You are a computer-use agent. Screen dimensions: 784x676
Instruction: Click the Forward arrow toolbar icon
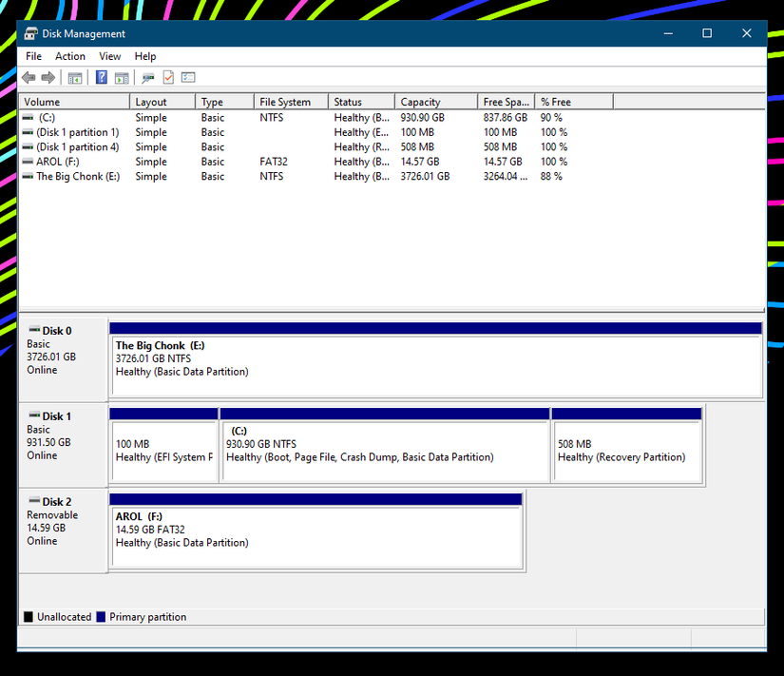pos(48,78)
